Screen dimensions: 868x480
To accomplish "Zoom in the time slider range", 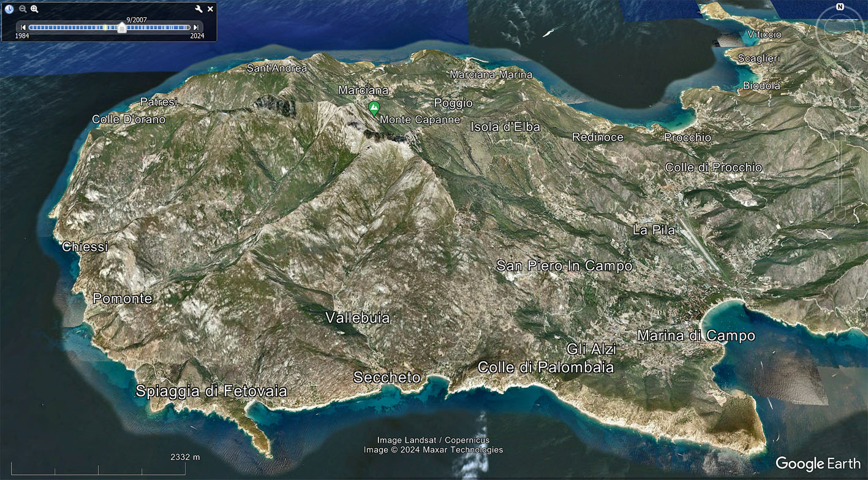I will pos(34,9).
